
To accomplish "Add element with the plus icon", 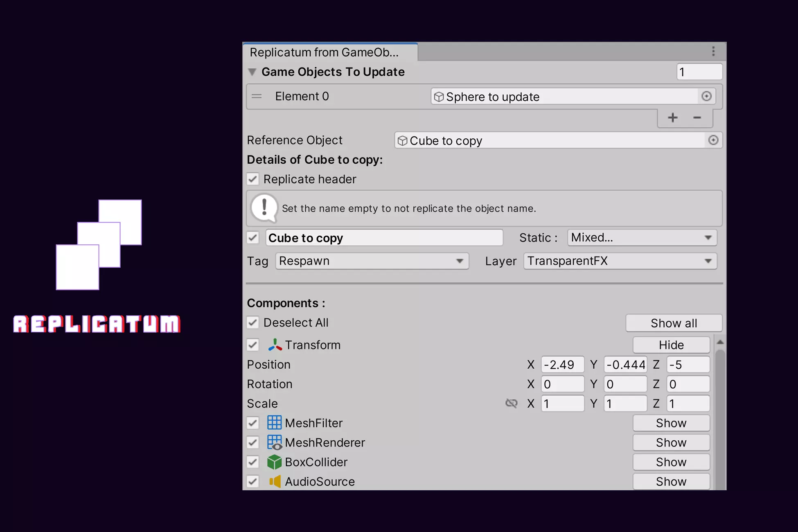I will tap(672, 118).
